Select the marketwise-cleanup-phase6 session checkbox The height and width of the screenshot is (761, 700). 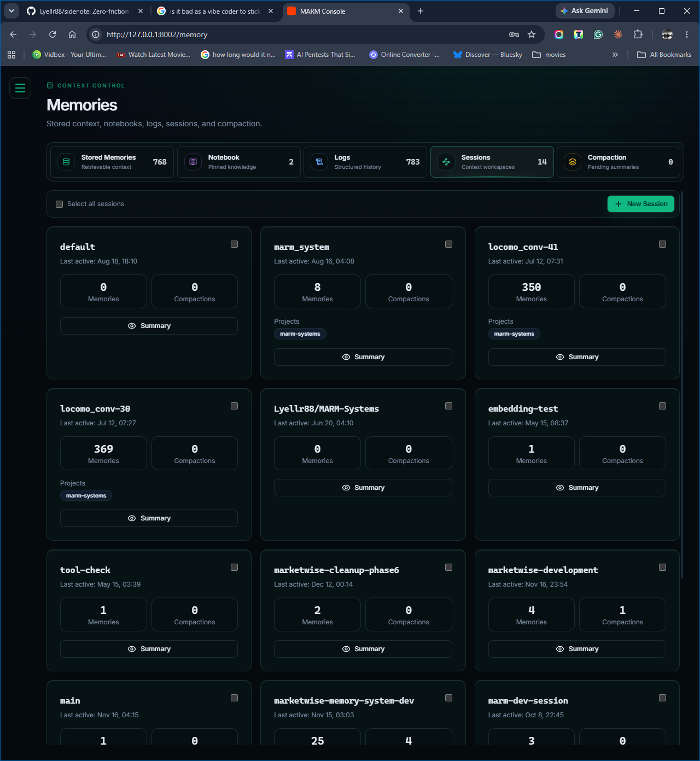point(449,567)
